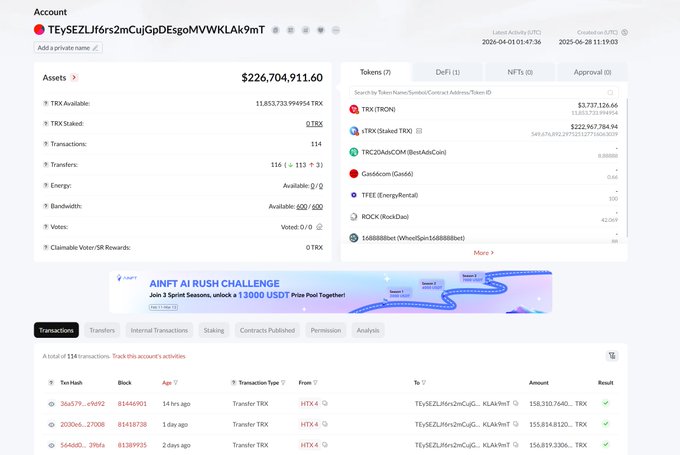The height and width of the screenshot is (455, 680).
Task: Click the pencil icon on Add a private name
Action: pos(97,47)
